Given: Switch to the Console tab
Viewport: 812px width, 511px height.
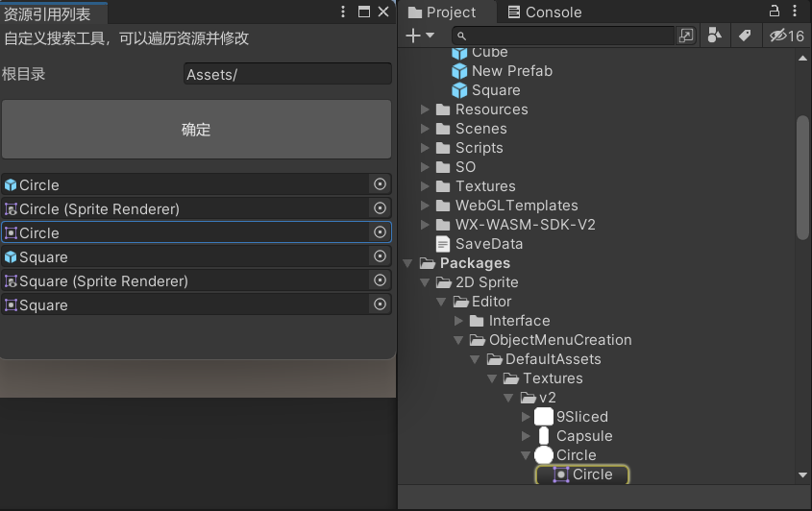Looking at the screenshot, I should (544, 12).
